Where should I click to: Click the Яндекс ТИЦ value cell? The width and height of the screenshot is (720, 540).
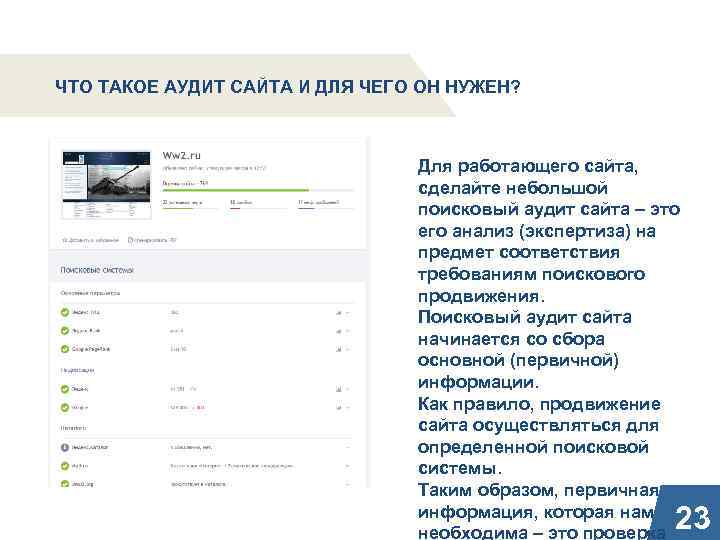pyautogui.click(x=174, y=313)
